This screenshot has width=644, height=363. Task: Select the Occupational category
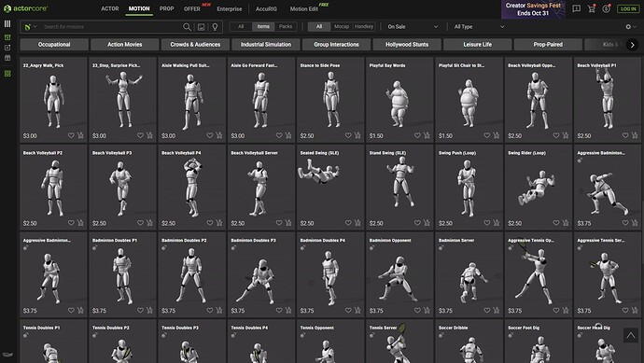tap(54, 45)
